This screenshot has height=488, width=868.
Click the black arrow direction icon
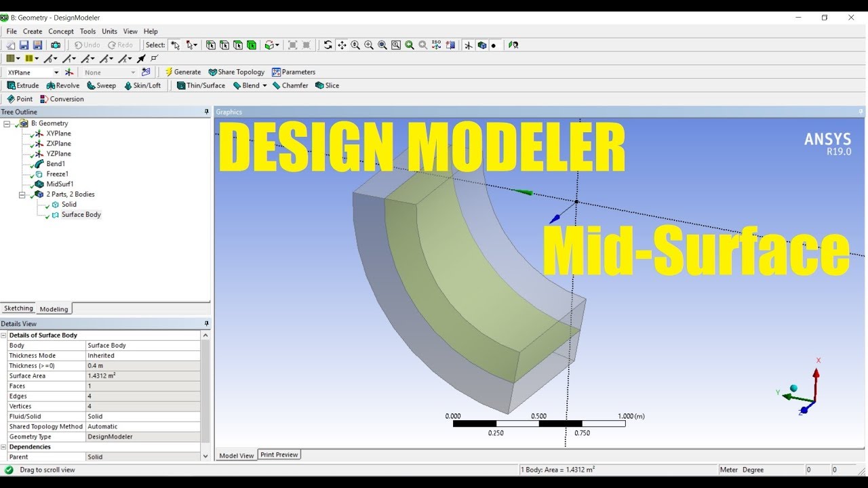pos(140,58)
